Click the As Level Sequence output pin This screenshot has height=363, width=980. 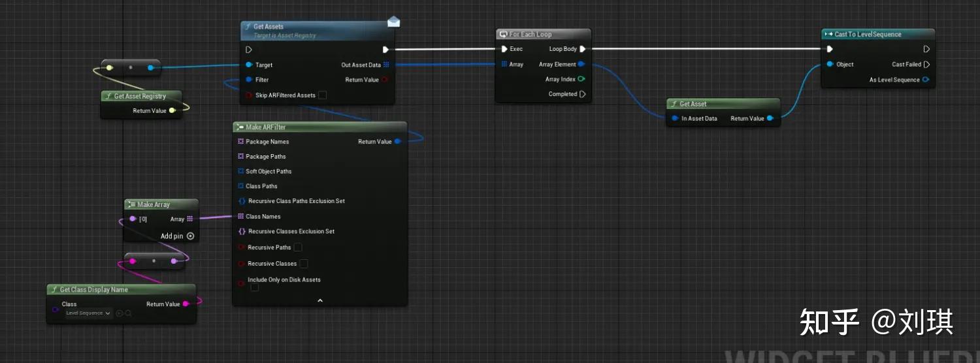[926, 80]
